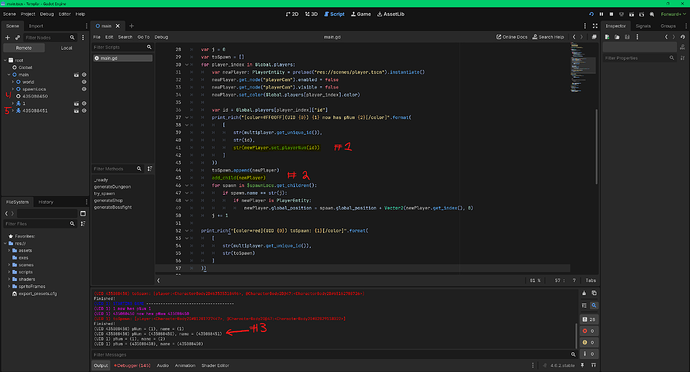Pause the running project
Viewport: 690px width, 372px height.
pos(601,14)
